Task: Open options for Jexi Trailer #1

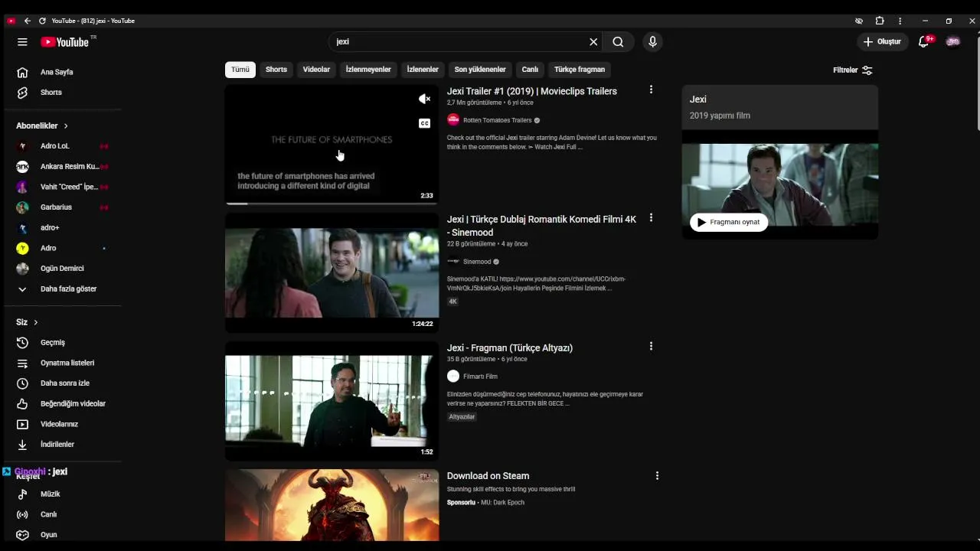Action: 651,90
